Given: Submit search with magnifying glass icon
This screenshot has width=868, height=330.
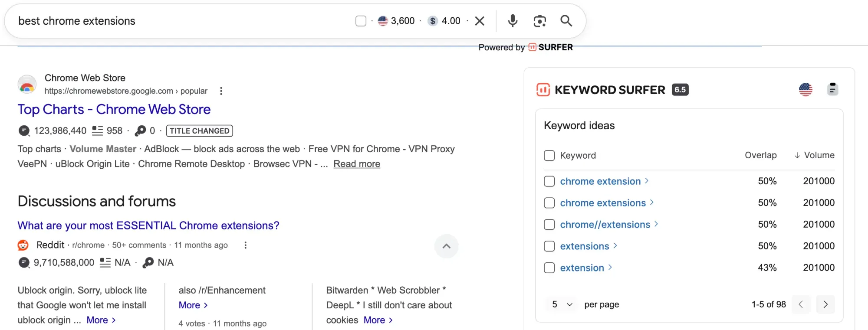Looking at the screenshot, I should pos(566,20).
